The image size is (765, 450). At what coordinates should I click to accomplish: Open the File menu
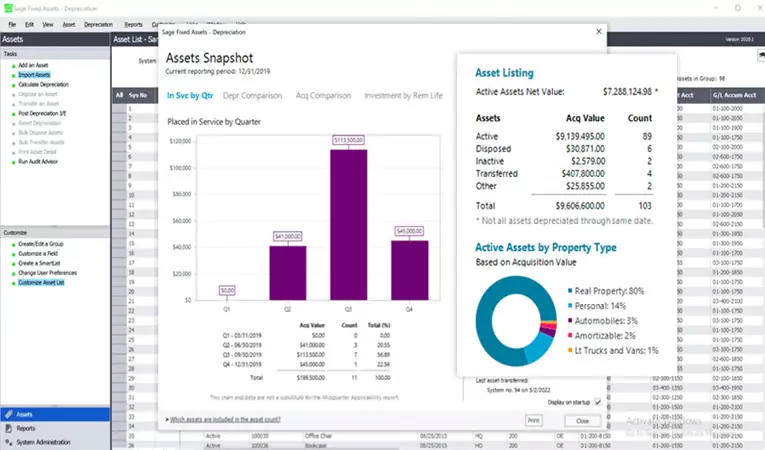point(12,24)
